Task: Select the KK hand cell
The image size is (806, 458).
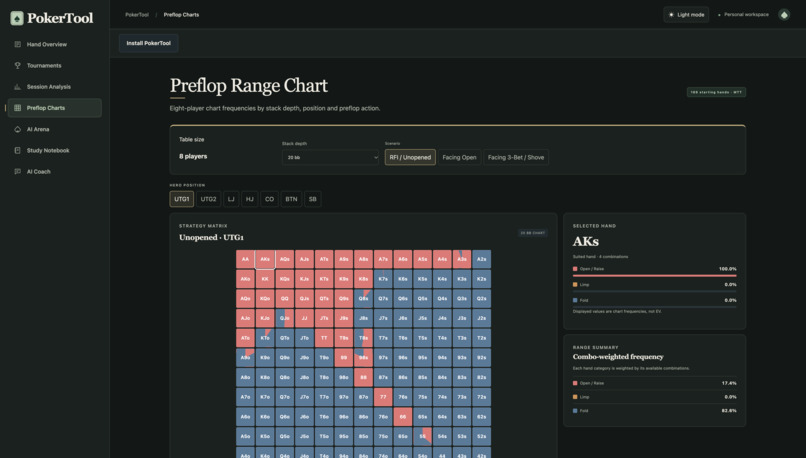Action: [265, 279]
